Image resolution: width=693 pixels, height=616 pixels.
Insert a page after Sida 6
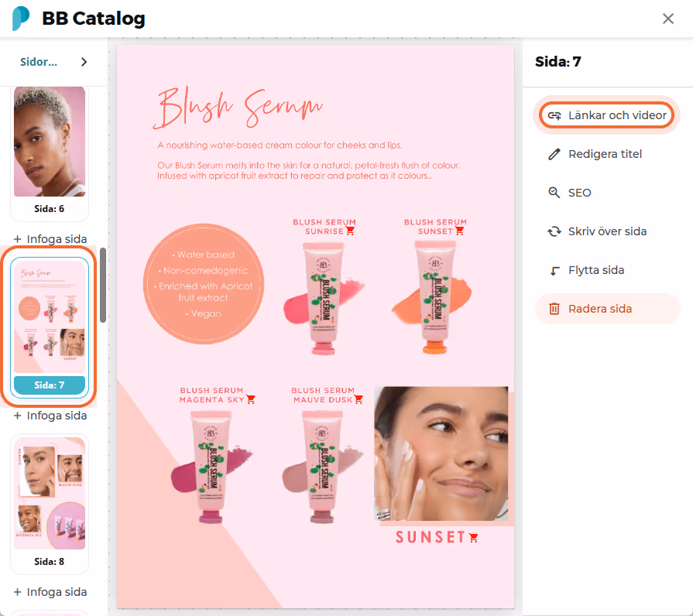[50, 239]
